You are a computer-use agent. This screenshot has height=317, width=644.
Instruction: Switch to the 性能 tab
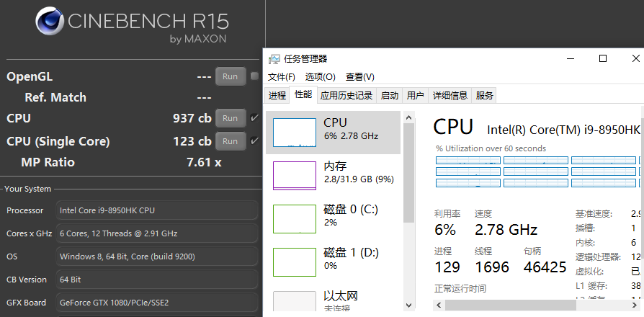point(303,94)
